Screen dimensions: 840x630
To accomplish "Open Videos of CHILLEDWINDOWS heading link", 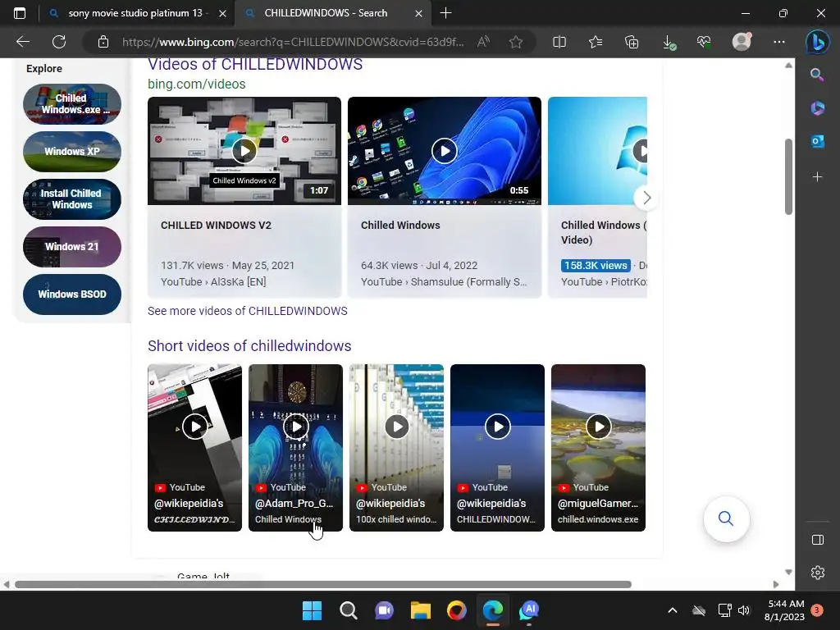I will (255, 64).
